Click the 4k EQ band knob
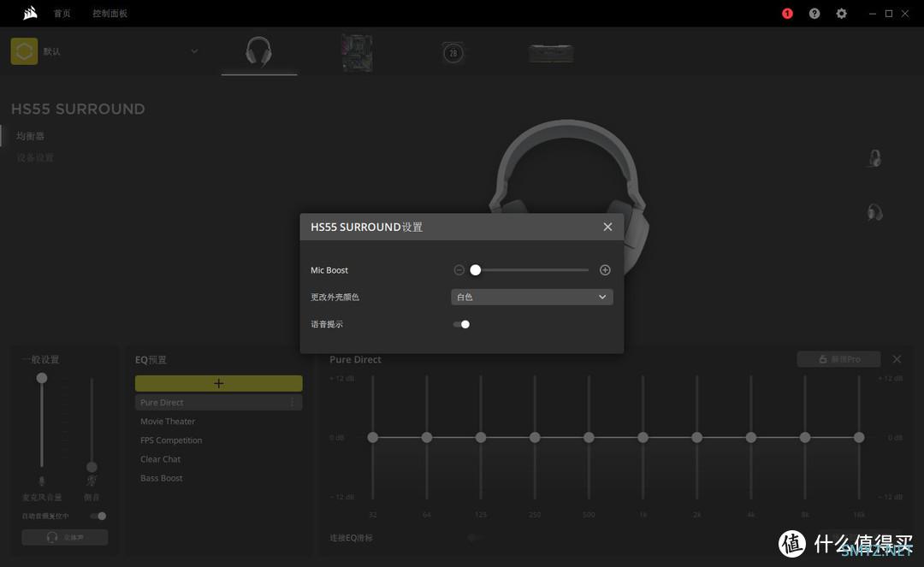The width and height of the screenshot is (924, 567). [751, 438]
